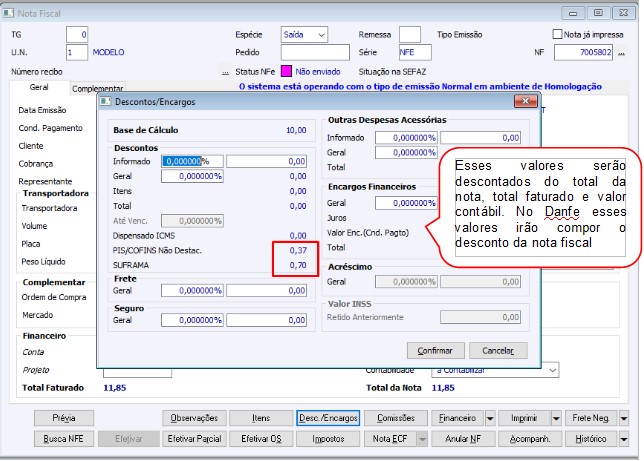
Task: Click the Remessa input field
Action: (x=410, y=35)
